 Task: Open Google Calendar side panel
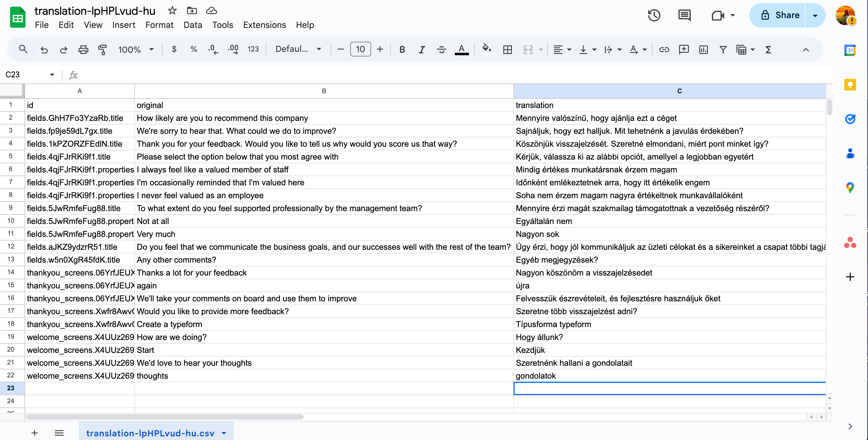850,50
